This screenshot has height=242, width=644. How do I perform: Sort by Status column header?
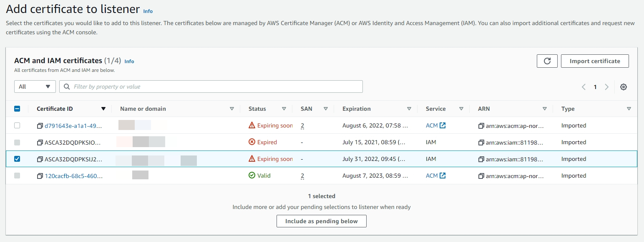(284, 109)
